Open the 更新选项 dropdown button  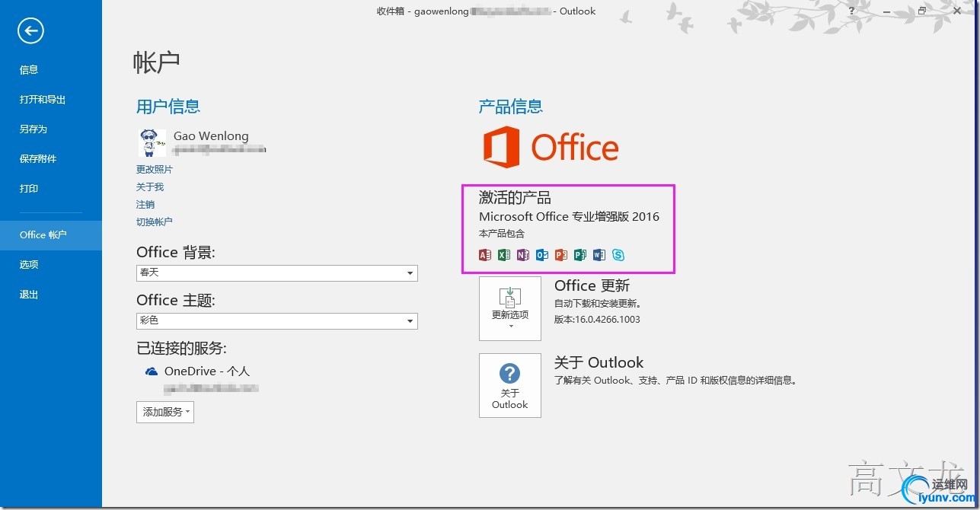[x=510, y=308]
